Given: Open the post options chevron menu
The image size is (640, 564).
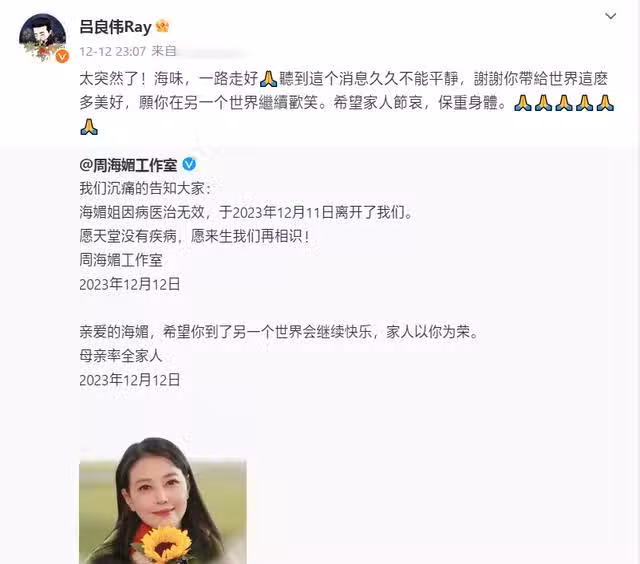Looking at the screenshot, I should [610, 16].
